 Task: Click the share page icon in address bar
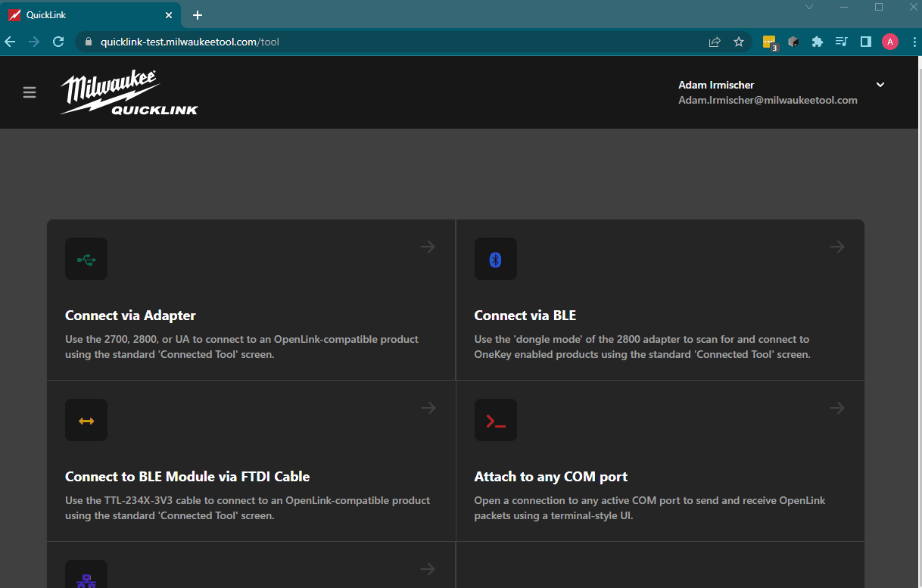715,42
